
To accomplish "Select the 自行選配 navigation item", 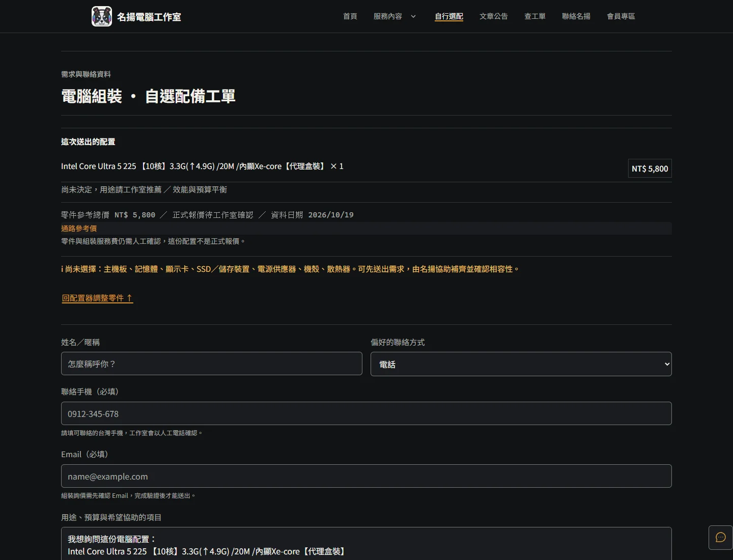I will 449,16.
